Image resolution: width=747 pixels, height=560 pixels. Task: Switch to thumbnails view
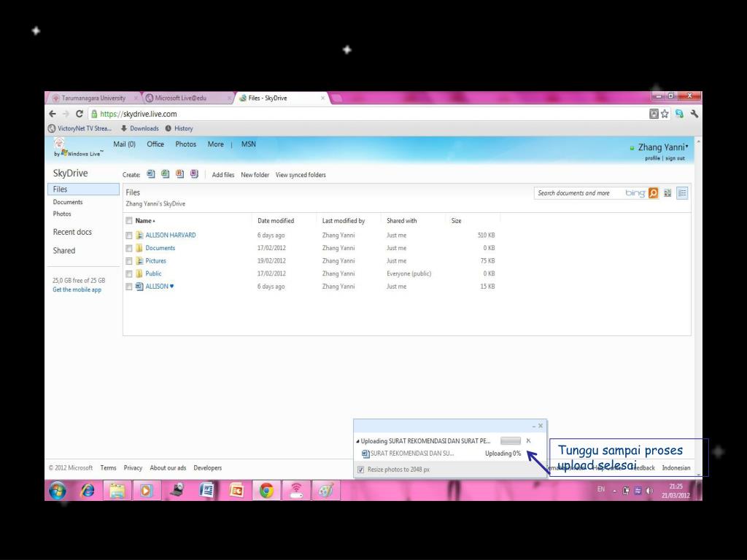(x=667, y=192)
